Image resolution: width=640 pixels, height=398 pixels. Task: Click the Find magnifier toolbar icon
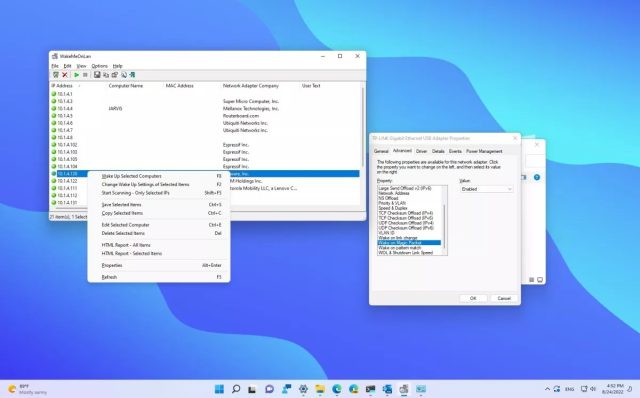click(x=124, y=75)
